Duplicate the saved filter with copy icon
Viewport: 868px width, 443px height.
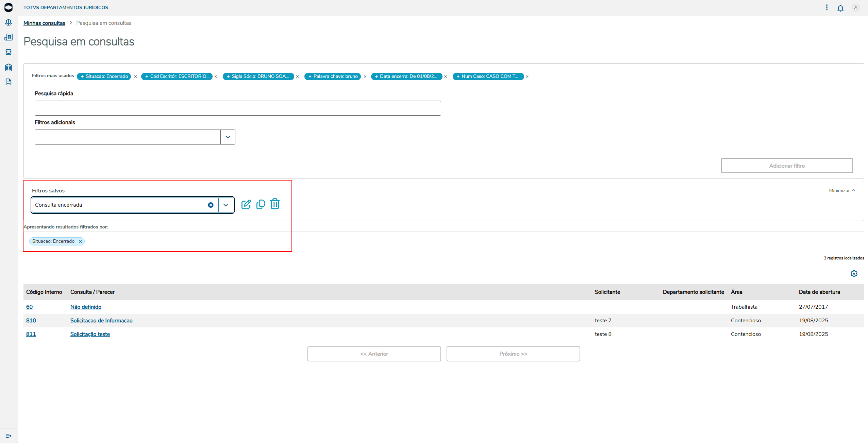point(261,204)
